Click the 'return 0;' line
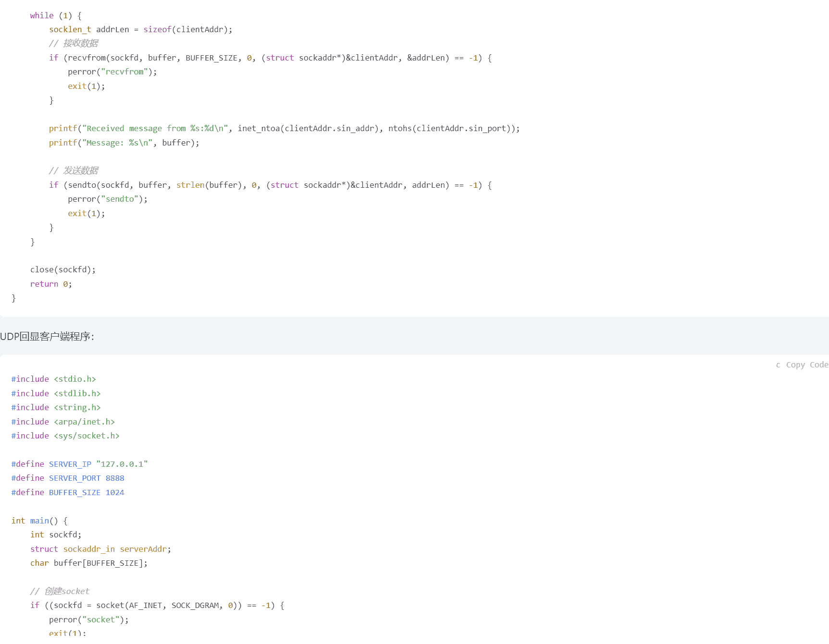This screenshot has width=829, height=644. (51, 284)
